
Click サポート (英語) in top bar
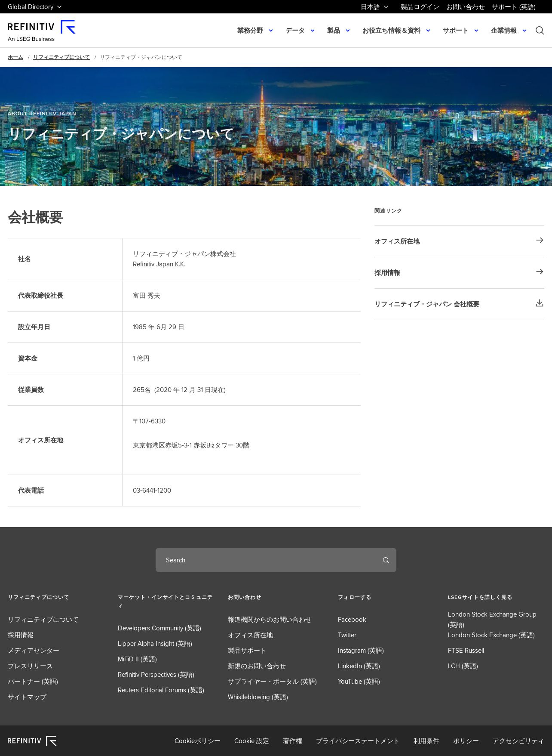click(x=514, y=7)
